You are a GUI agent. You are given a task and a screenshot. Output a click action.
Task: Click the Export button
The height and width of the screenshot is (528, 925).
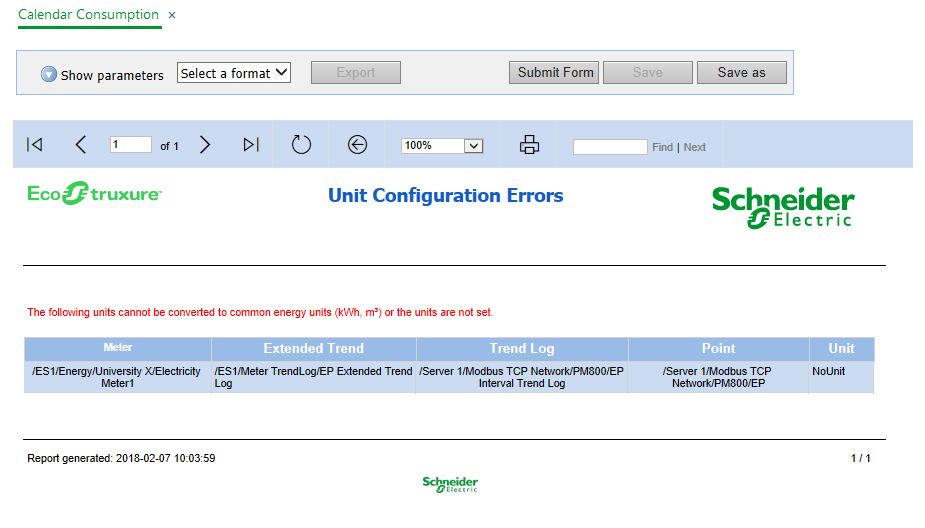356,73
